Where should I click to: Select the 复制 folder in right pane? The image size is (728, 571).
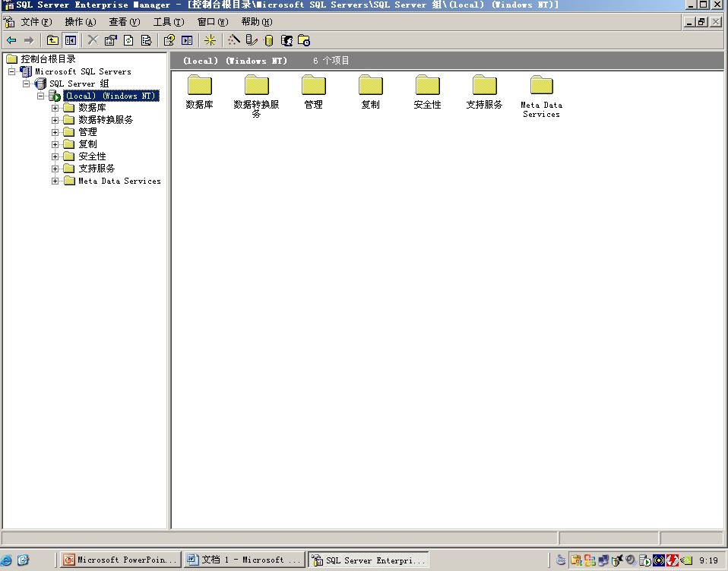[371, 92]
